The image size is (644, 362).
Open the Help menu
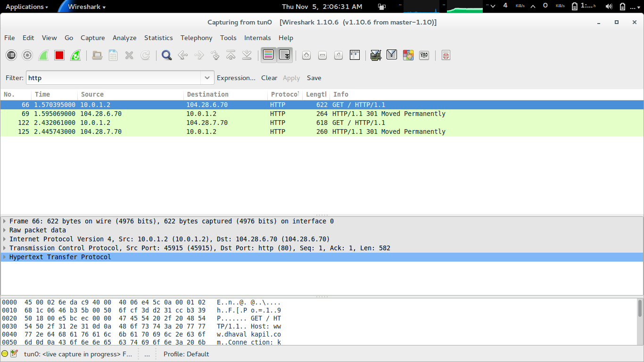pos(286,38)
